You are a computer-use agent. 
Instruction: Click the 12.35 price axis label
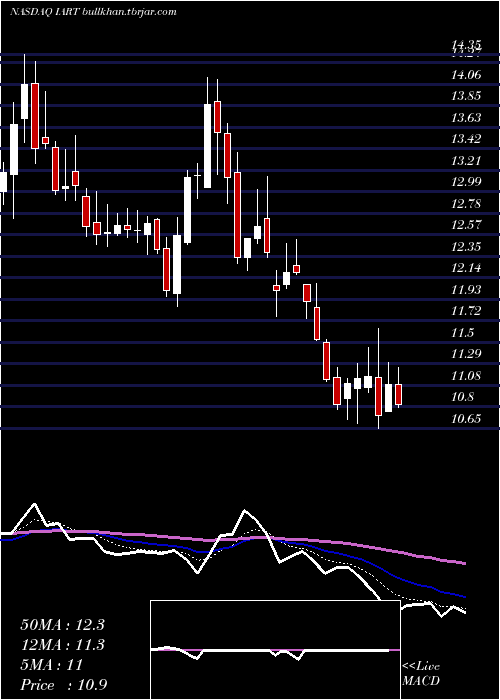click(x=466, y=246)
